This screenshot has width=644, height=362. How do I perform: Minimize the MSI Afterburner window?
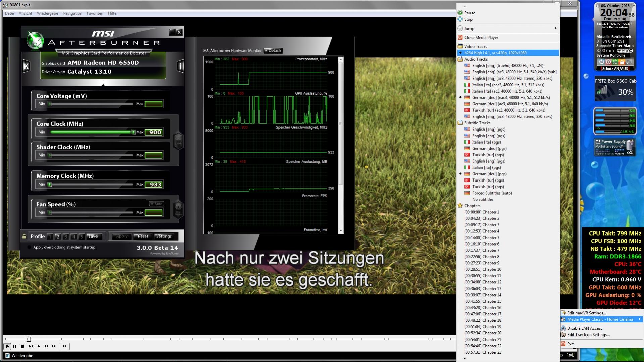(x=172, y=32)
